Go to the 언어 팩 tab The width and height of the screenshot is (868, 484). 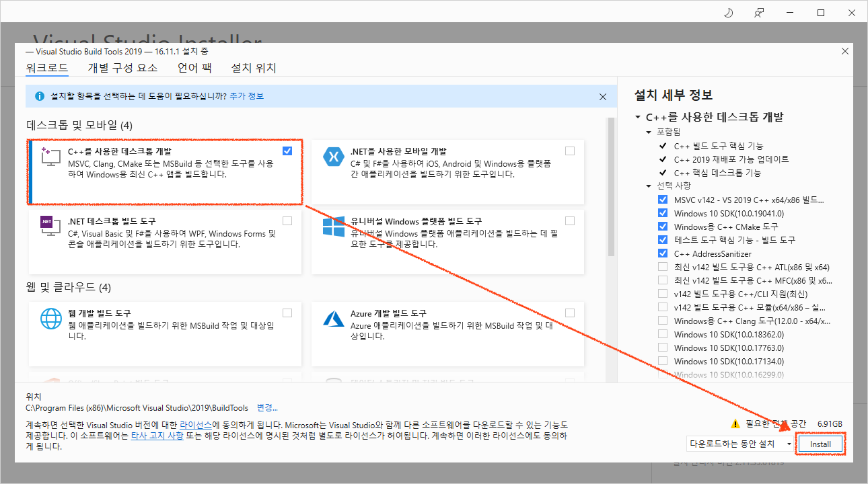tap(194, 68)
